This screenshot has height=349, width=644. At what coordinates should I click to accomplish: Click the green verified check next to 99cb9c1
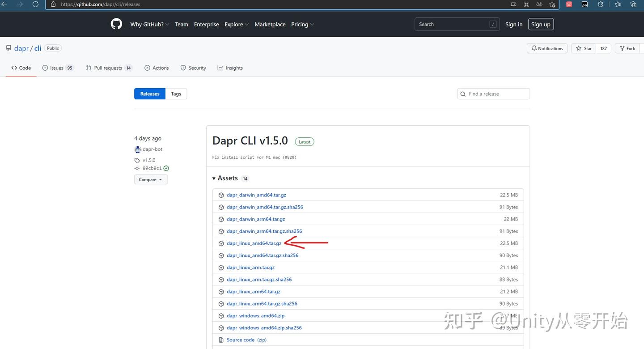point(166,168)
